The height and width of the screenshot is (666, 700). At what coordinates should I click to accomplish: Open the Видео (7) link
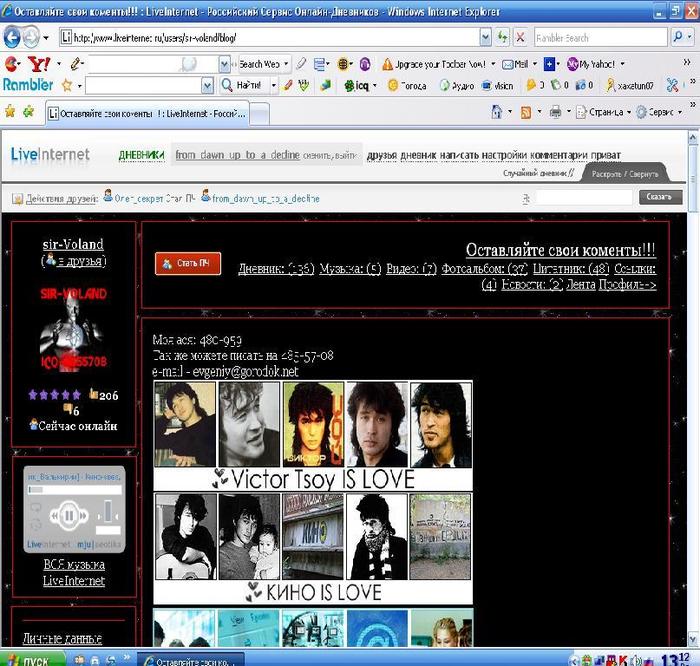click(x=411, y=269)
